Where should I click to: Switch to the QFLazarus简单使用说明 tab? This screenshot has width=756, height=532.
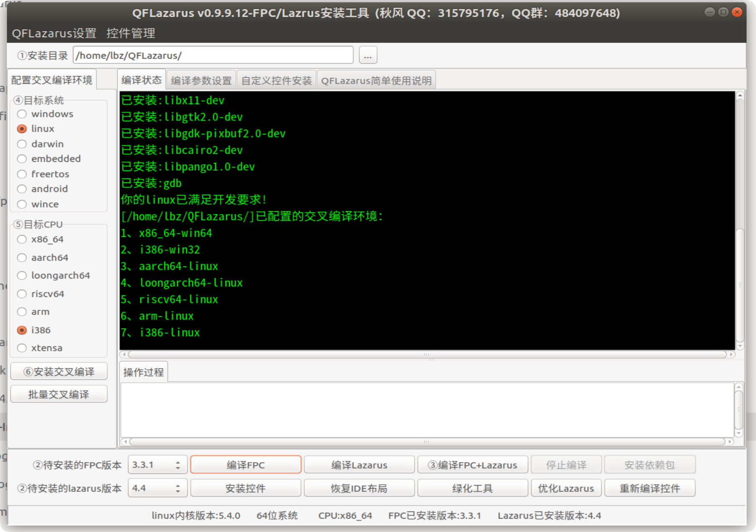click(x=376, y=80)
